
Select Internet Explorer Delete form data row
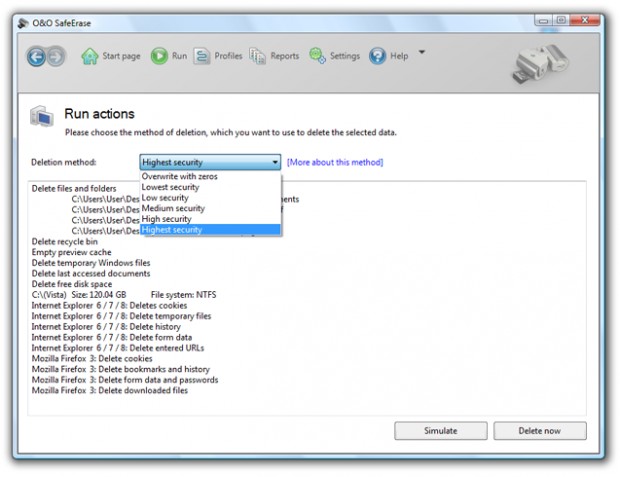(112, 338)
